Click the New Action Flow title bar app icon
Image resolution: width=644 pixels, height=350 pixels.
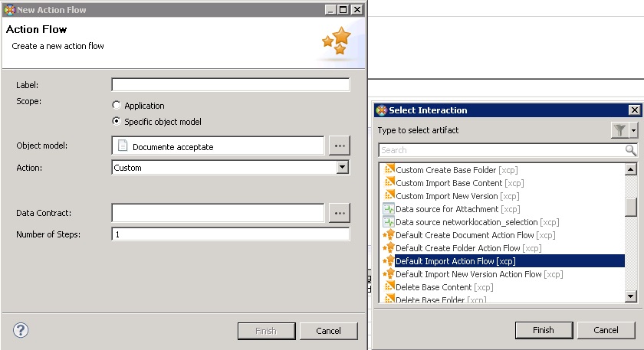[x=9, y=9]
